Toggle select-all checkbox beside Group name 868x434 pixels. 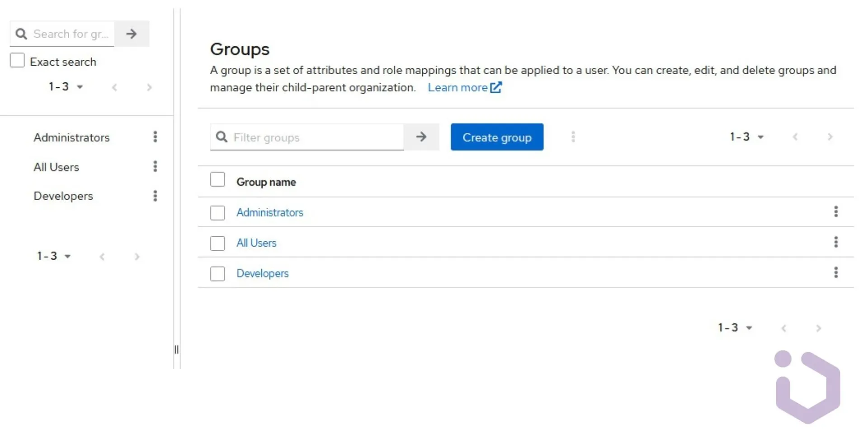coord(217,180)
